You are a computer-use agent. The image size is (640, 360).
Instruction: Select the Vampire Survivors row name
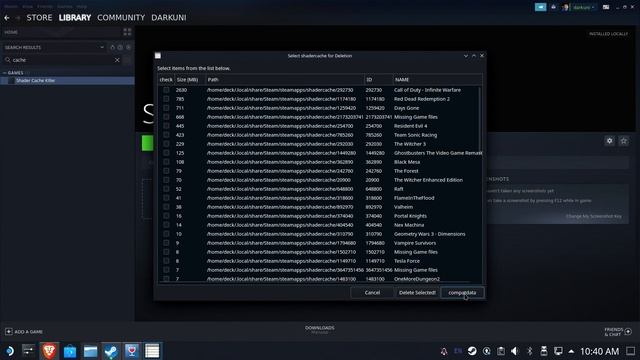(x=415, y=243)
